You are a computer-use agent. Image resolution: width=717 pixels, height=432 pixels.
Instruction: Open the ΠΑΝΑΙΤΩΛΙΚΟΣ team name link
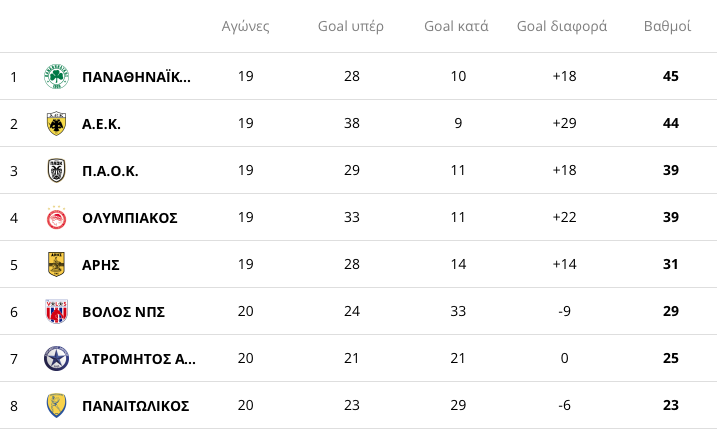pyautogui.click(x=135, y=406)
